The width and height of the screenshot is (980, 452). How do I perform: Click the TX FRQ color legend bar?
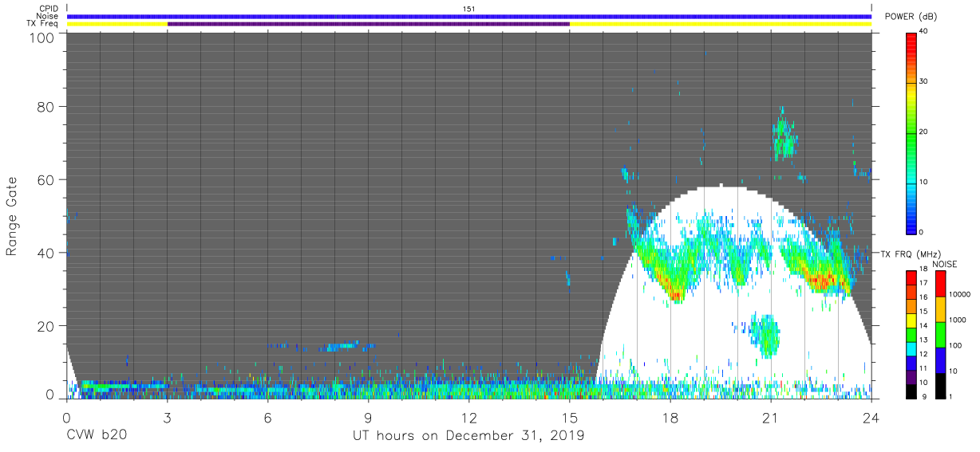coord(911,334)
